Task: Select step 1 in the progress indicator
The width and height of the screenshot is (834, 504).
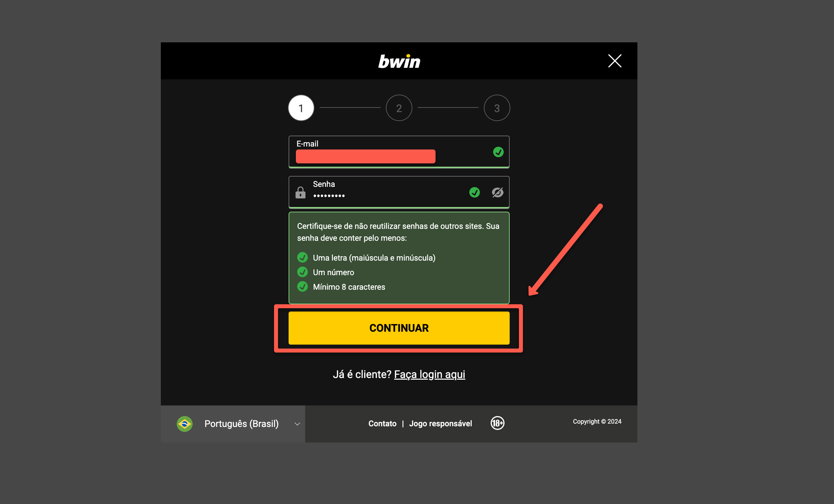Action: [301, 108]
